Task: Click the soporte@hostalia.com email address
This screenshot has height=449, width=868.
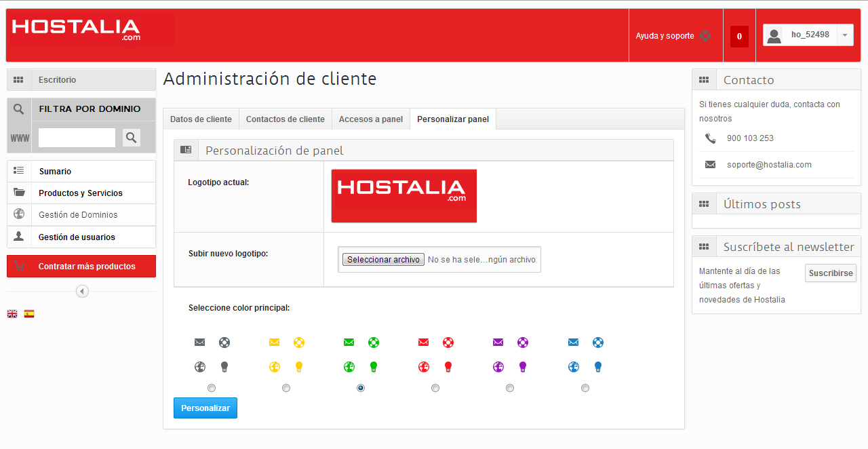Action: (769, 165)
